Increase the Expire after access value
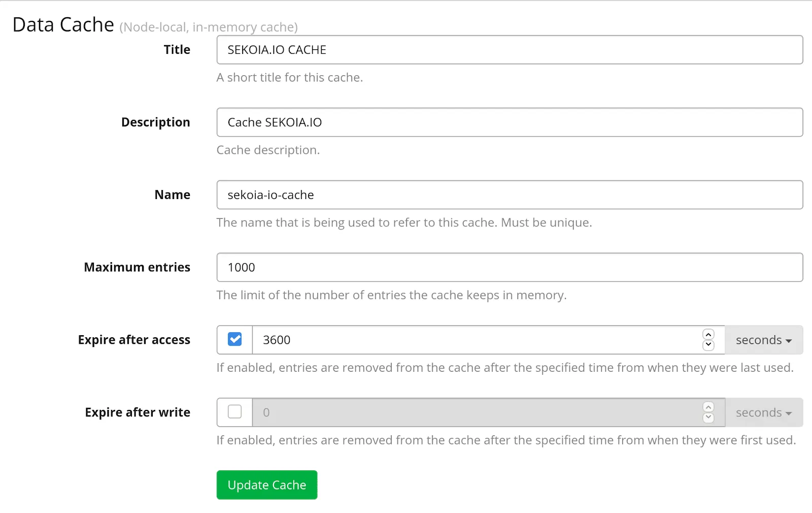The height and width of the screenshot is (513, 812). click(x=708, y=334)
